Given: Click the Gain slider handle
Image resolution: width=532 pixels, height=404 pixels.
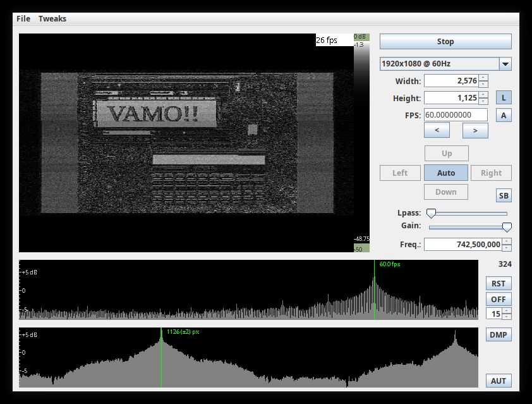Looking at the screenshot, I should pos(507,227).
